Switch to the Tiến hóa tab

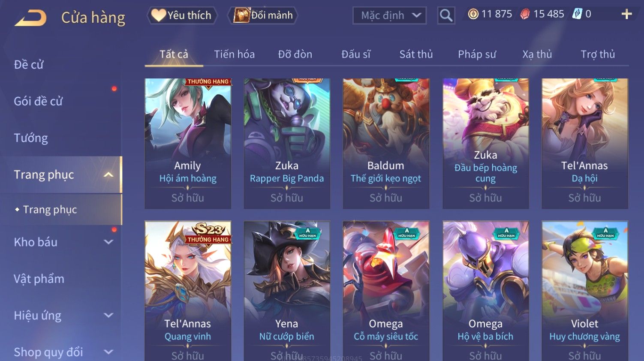coord(234,54)
